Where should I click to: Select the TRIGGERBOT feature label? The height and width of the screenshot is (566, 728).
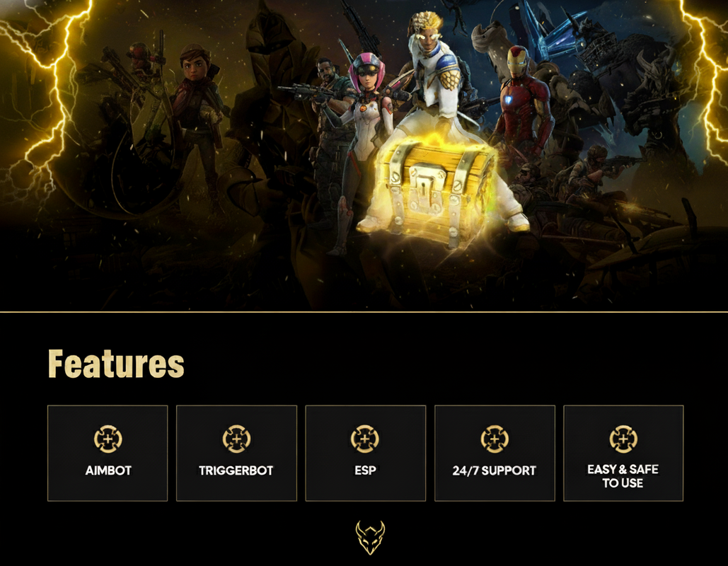click(236, 470)
